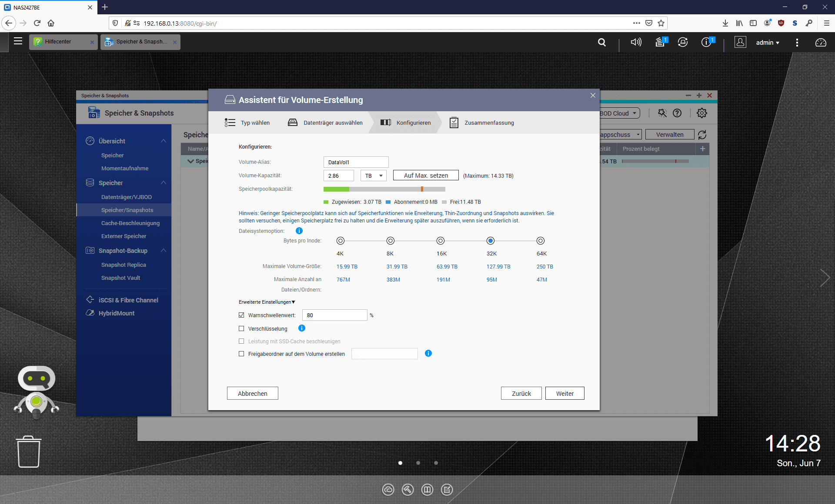Click the Speicherpoolkapazität bar
Screen dimensions: 835x504
[384, 189]
